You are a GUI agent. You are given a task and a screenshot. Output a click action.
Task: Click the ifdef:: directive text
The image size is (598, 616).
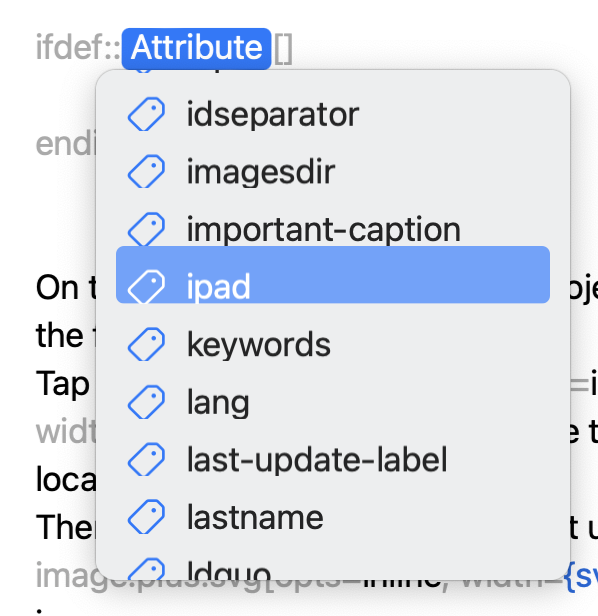[x=78, y=48]
